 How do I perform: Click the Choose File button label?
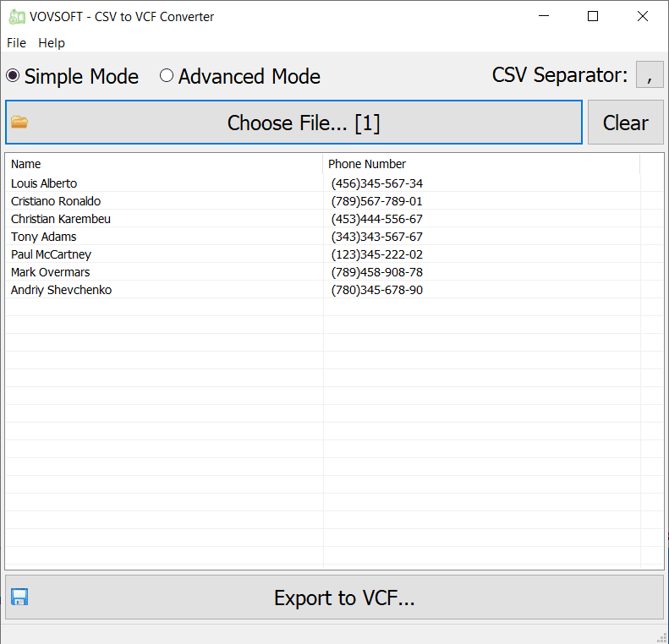(304, 123)
